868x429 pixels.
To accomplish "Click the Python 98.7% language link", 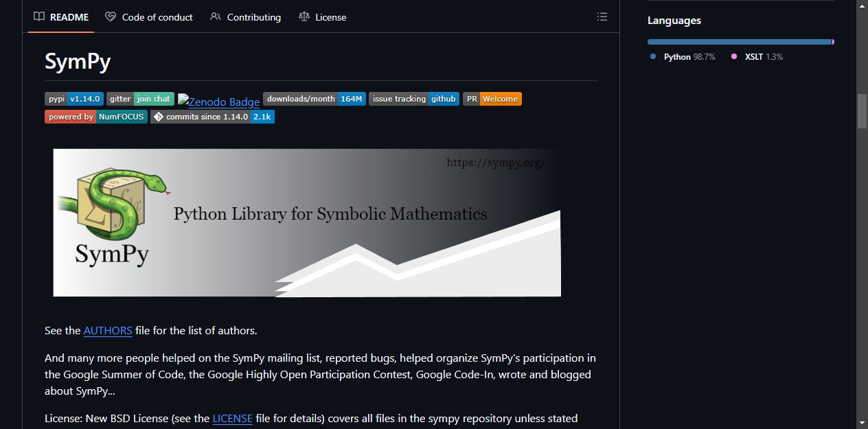I will coord(683,57).
